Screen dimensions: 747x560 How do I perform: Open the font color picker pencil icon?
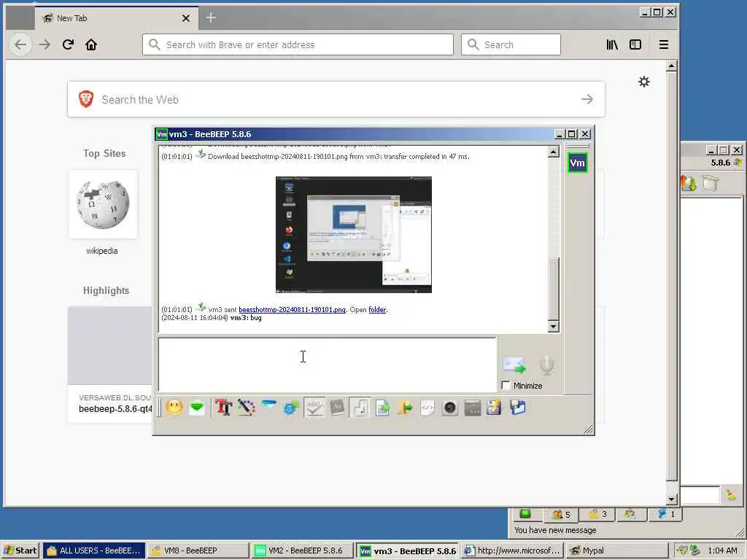pyautogui.click(x=247, y=408)
